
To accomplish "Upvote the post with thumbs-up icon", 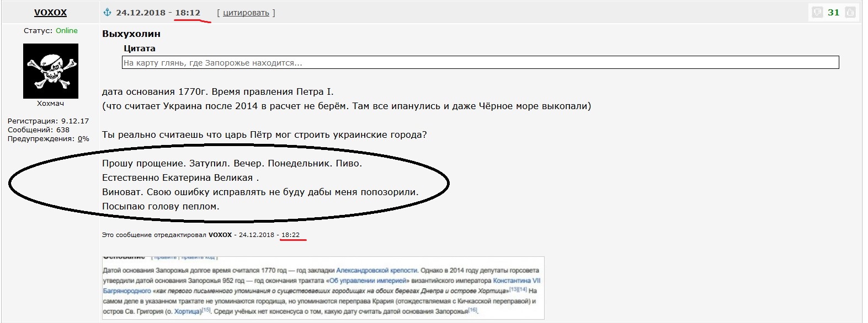I will 850,12.
